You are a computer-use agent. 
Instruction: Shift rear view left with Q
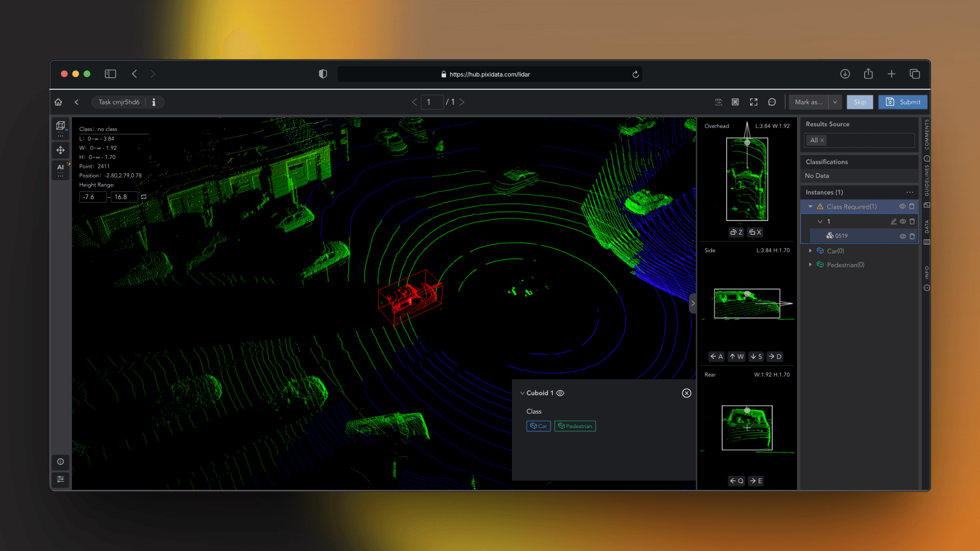736,481
